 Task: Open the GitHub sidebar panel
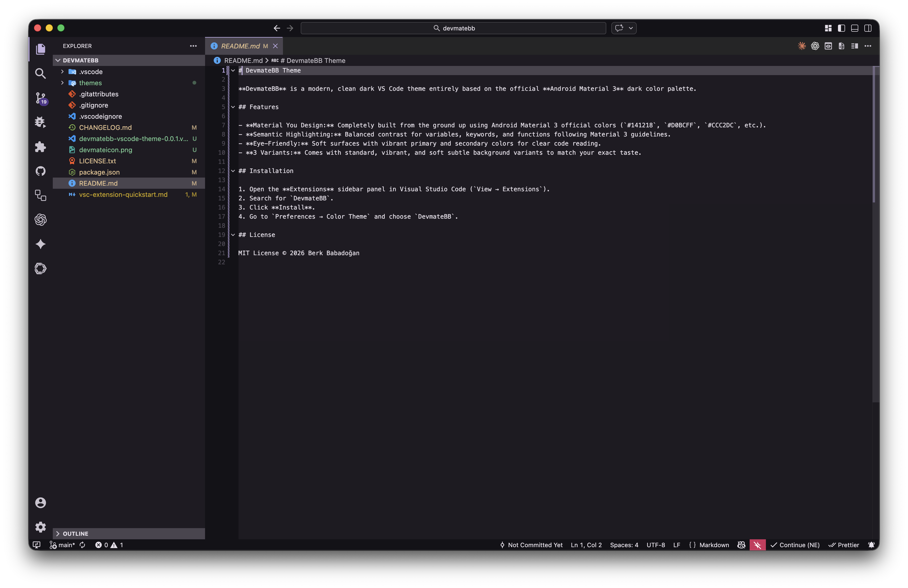pyautogui.click(x=40, y=171)
